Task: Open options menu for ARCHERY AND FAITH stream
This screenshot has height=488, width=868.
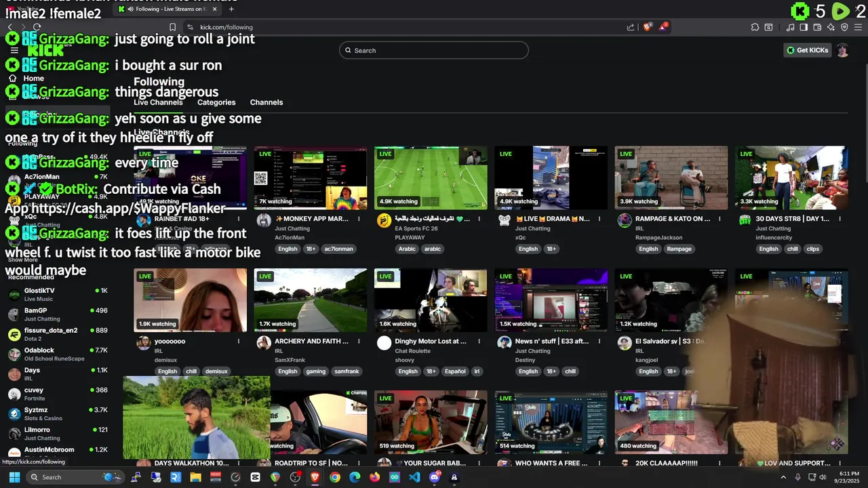Action: [359, 342]
